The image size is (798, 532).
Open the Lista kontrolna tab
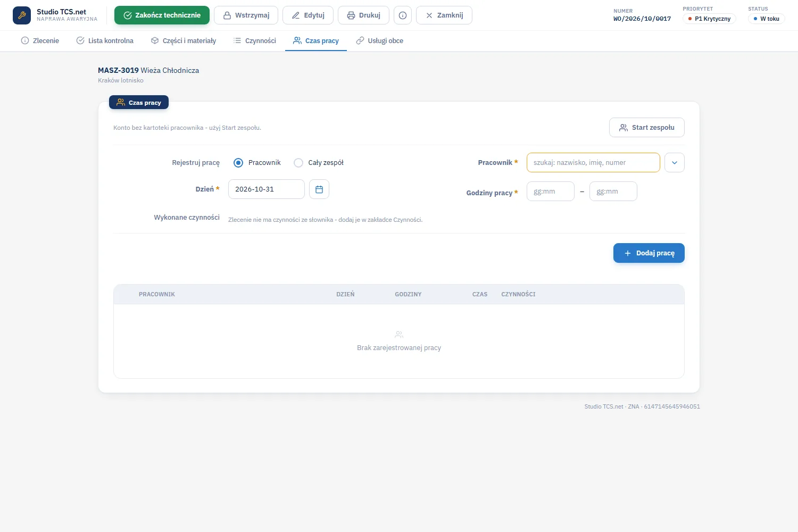tap(105, 41)
